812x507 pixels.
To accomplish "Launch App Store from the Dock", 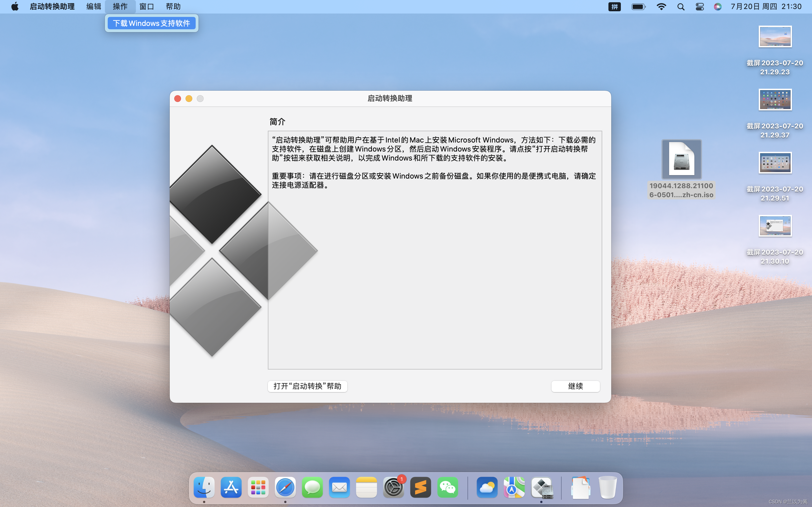I will (x=231, y=487).
